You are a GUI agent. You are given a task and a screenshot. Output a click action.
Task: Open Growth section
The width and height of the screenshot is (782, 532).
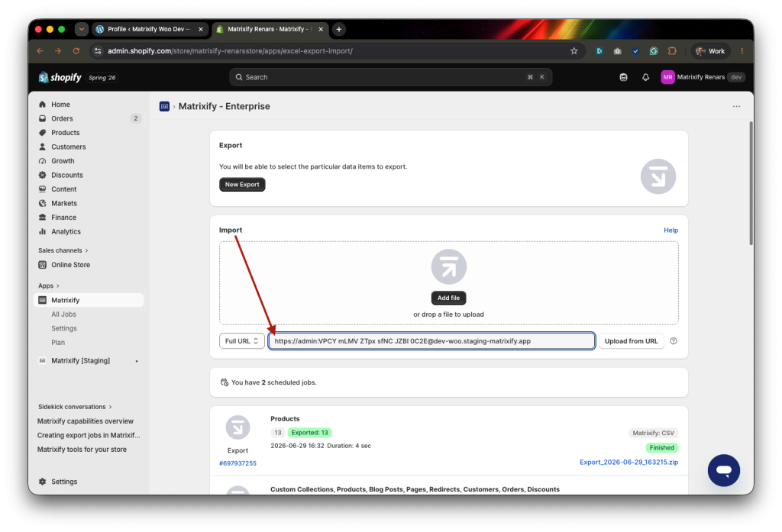click(x=63, y=161)
